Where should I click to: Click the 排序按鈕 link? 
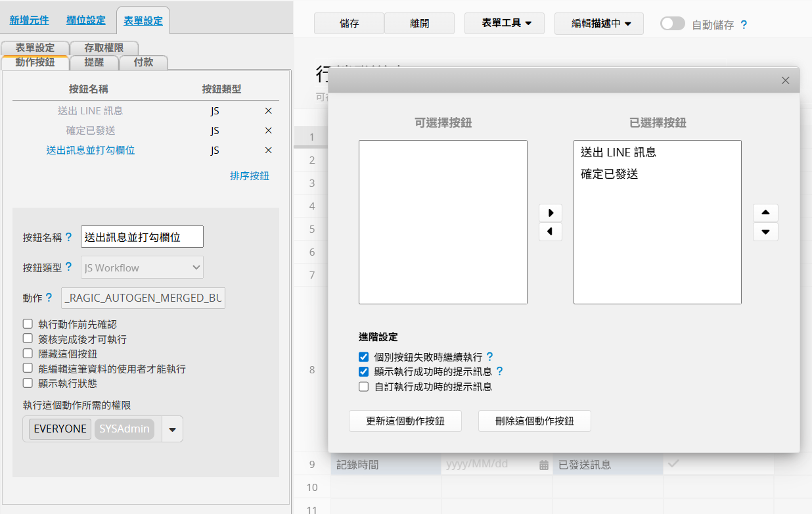(x=249, y=176)
